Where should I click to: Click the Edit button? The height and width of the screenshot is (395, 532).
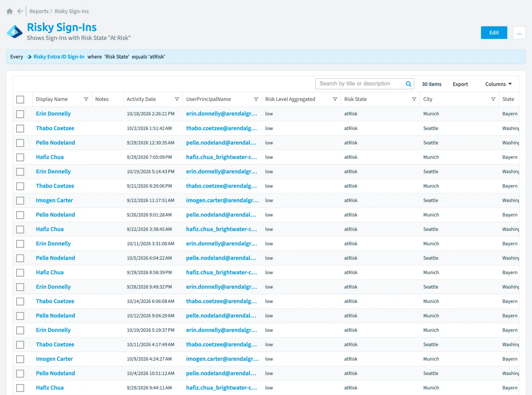[494, 33]
